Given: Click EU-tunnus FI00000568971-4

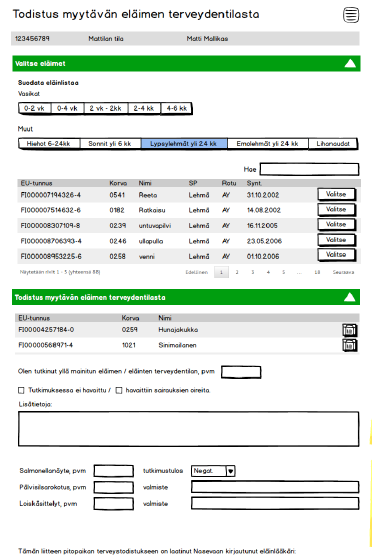Looking at the screenshot, I should [x=45, y=345].
